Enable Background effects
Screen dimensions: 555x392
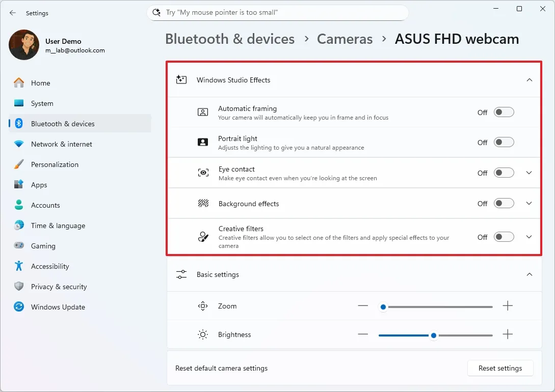click(x=504, y=203)
